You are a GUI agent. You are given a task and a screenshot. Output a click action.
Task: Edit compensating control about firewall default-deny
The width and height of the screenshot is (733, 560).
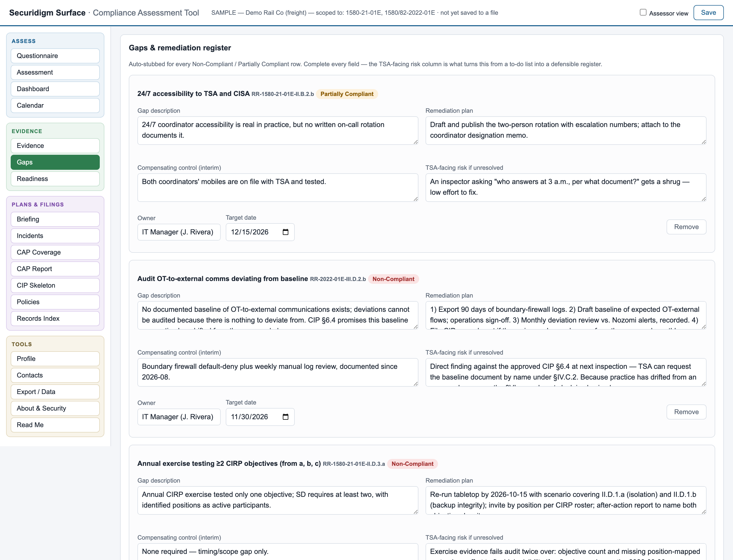[x=278, y=372]
